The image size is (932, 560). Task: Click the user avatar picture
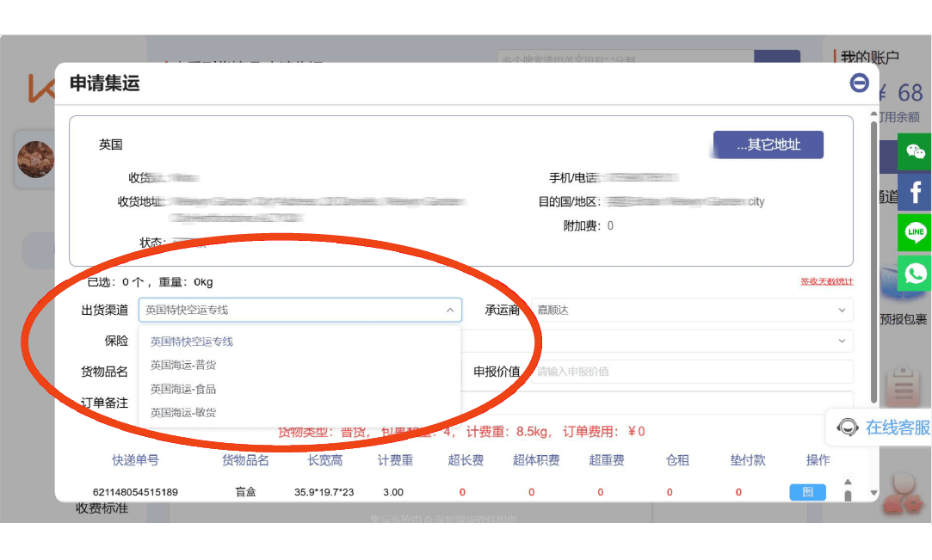pos(36,159)
